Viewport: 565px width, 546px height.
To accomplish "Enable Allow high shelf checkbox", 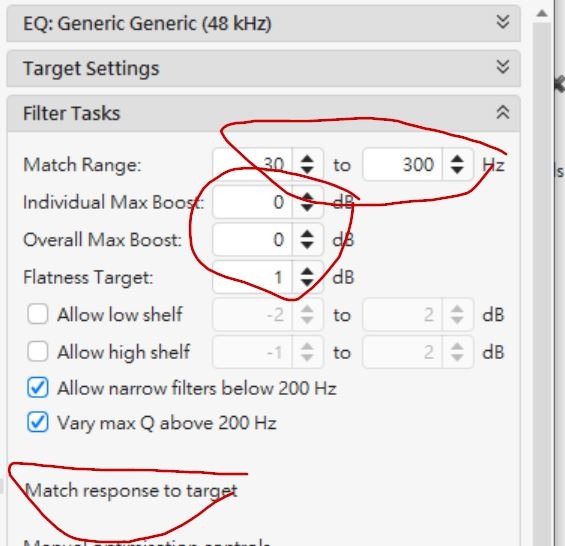I will point(37,351).
